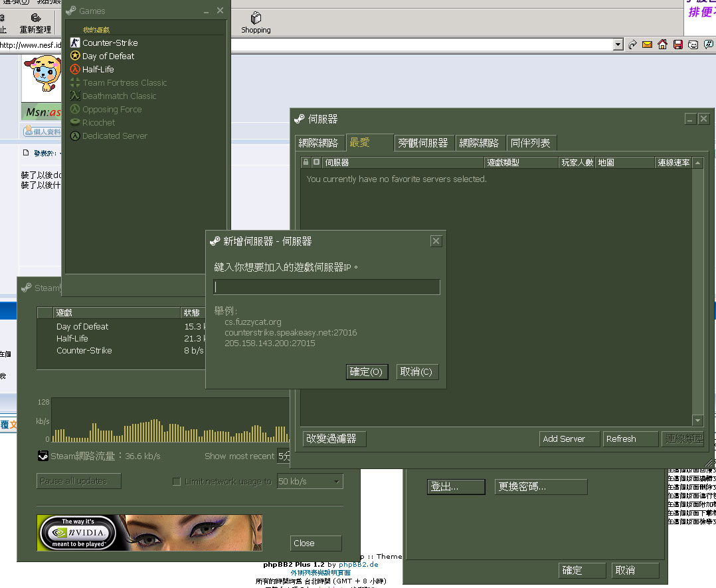Click the 狀態 column header in monitor
The height and width of the screenshot is (588, 716).
pyautogui.click(x=194, y=312)
